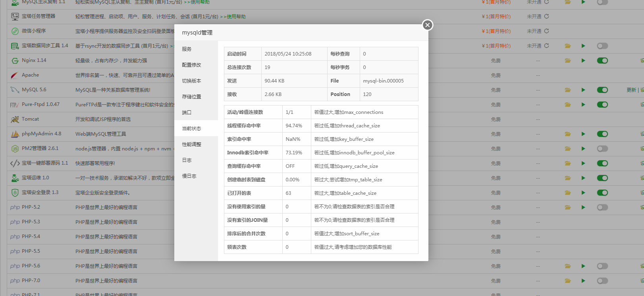This screenshot has width=644, height=296.
Task: Click the MySQL dolphin icon
Action: coord(15,90)
